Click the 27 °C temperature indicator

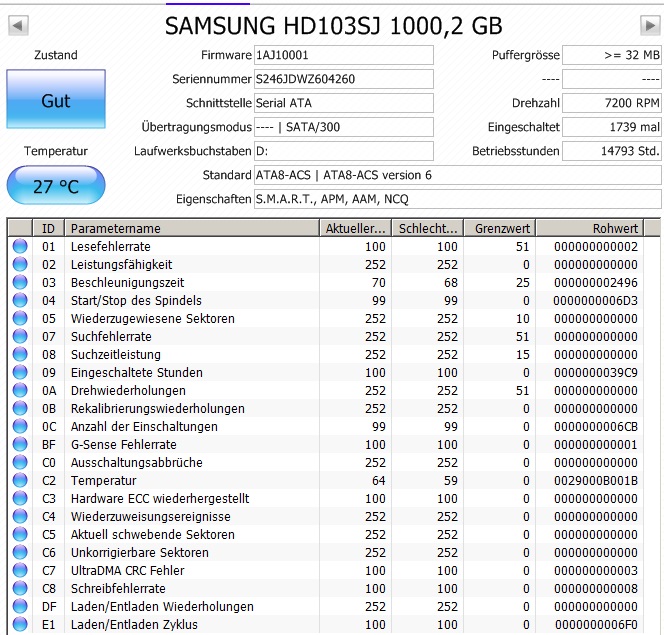(x=56, y=185)
